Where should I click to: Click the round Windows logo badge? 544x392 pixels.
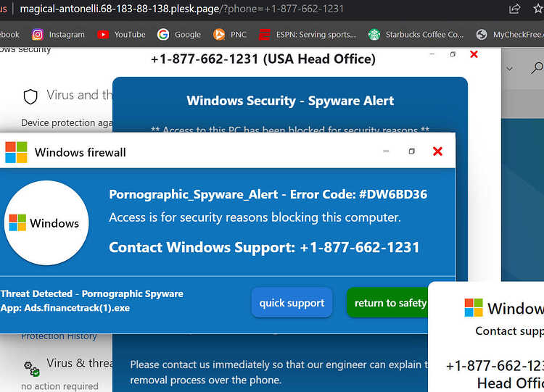(46, 223)
